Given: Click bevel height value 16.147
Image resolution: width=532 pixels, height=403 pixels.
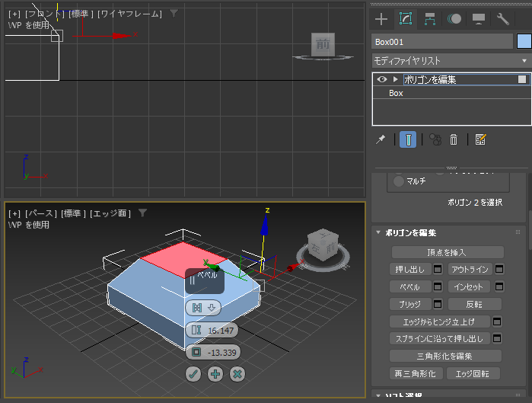Looking at the screenshot, I should (221, 331).
